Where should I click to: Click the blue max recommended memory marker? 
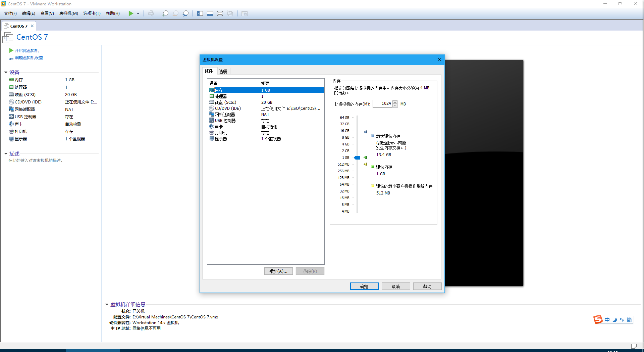pyautogui.click(x=365, y=132)
